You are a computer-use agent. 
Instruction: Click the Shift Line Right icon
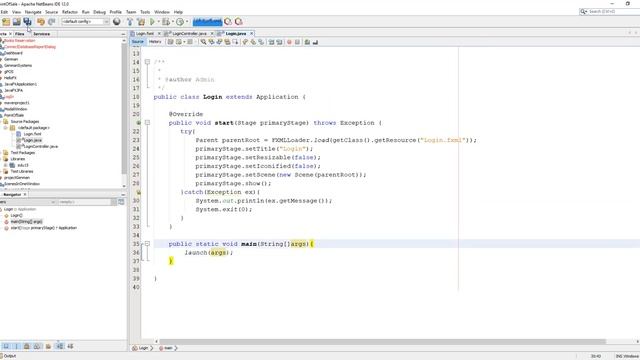[279, 42]
